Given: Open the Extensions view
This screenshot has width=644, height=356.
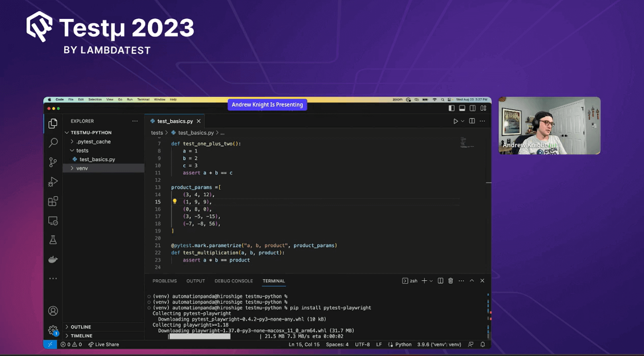Looking at the screenshot, I should 53,201.
